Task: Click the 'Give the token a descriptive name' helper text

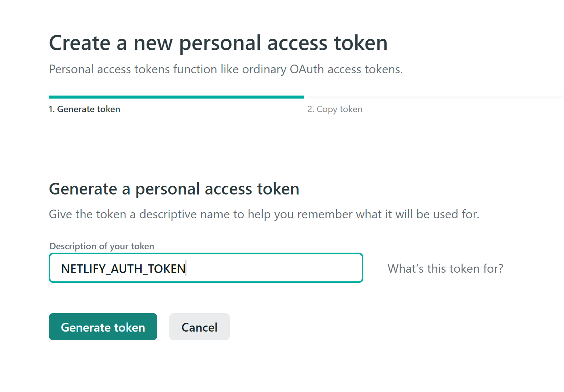Action: point(264,214)
